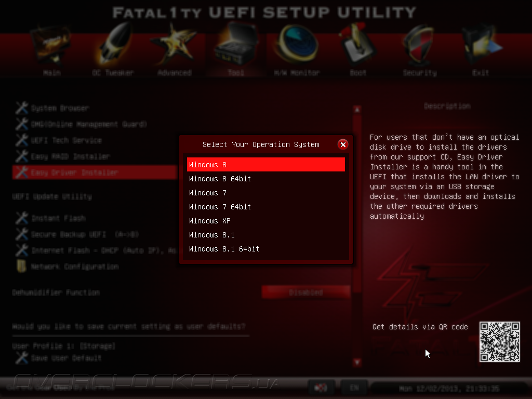Click the User Profile 1 entry
The height and width of the screenshot is (399, 532).
pyautogui.click(x=64, y=346)
